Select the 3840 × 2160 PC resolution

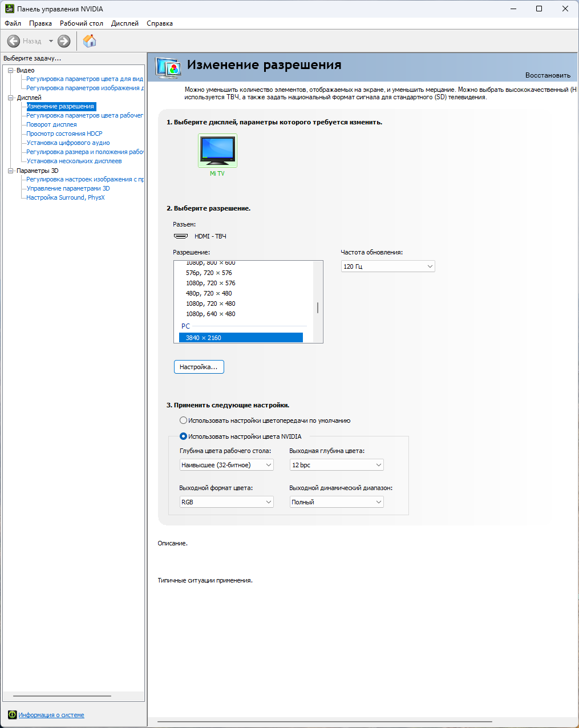[241, 338]
